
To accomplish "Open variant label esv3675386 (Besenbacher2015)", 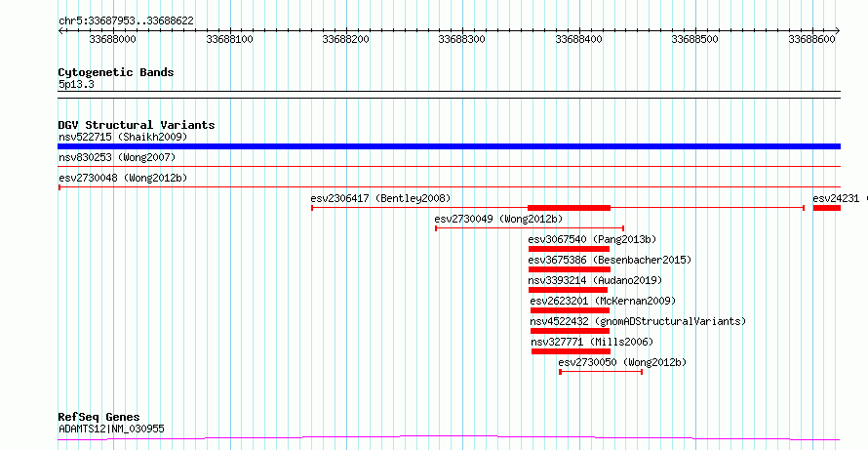I will pyautogui.click(x=610, y=260).
